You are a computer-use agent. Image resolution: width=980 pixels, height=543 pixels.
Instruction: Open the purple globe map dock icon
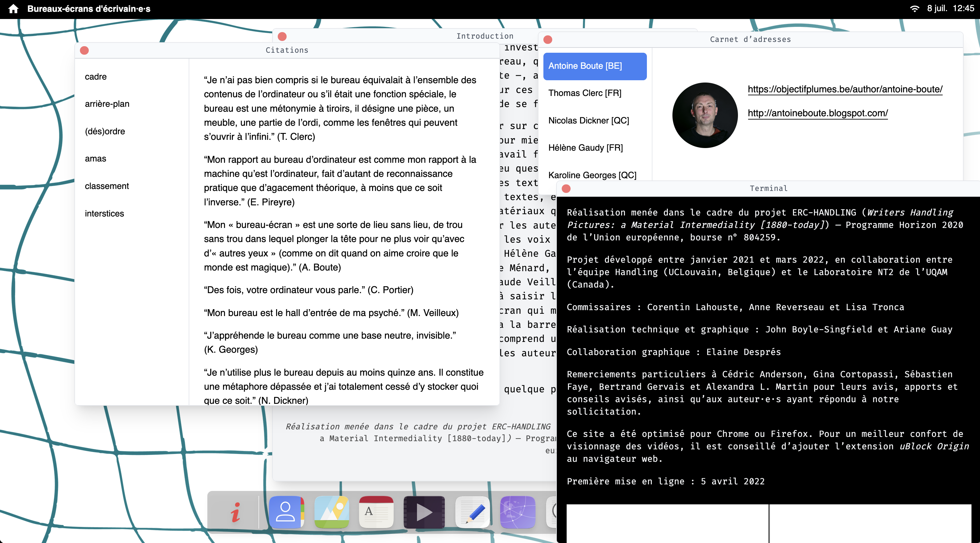(518, 512)
